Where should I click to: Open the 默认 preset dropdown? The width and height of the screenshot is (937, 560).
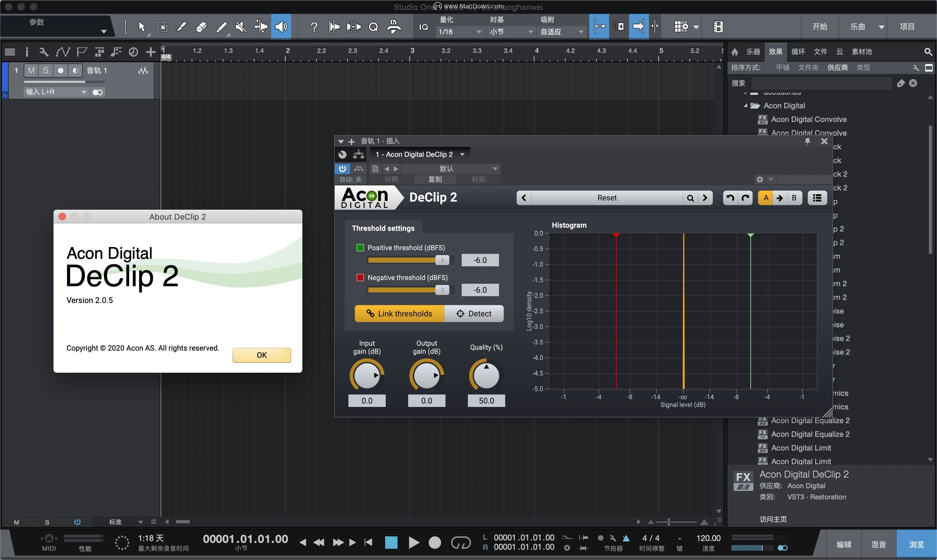(x=450, y=169)
